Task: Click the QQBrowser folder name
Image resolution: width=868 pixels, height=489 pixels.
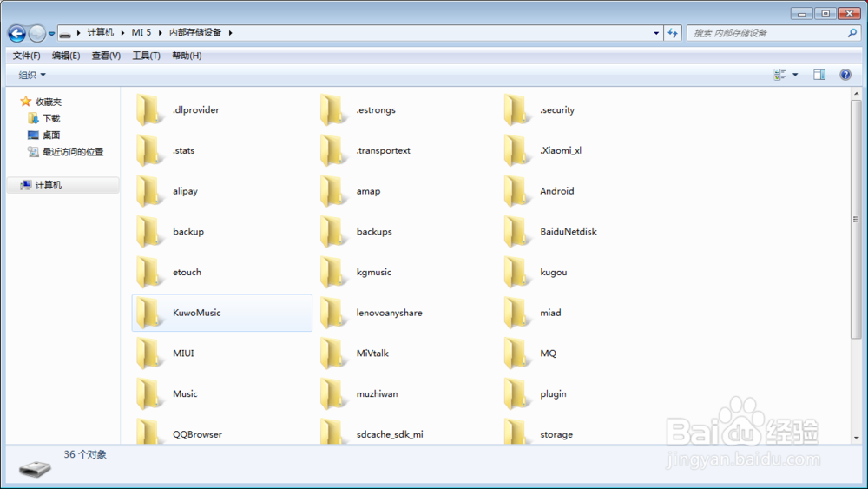Action: pos(197,434)
